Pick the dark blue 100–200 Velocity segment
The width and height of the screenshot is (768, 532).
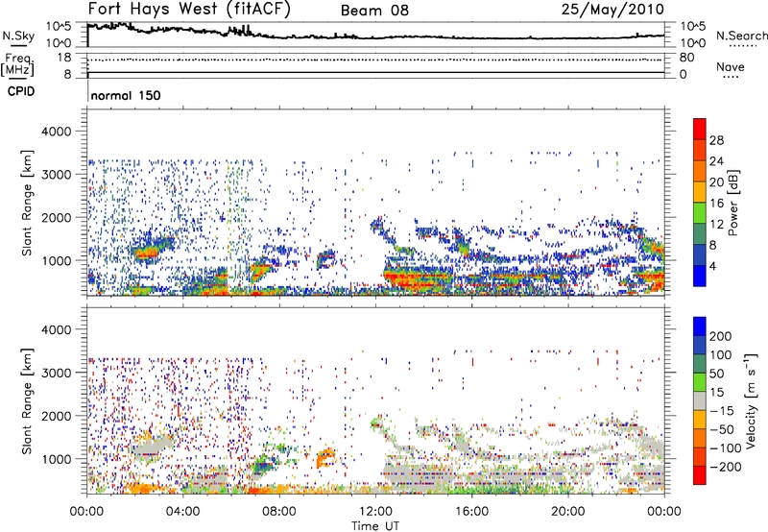[700, 346]
